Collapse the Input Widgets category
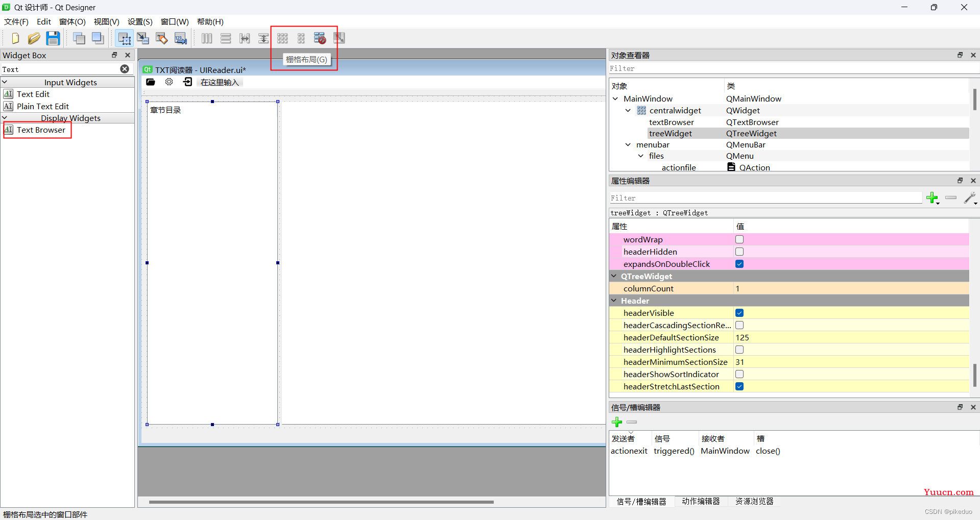980x520 pixels. tap(5, 82)
